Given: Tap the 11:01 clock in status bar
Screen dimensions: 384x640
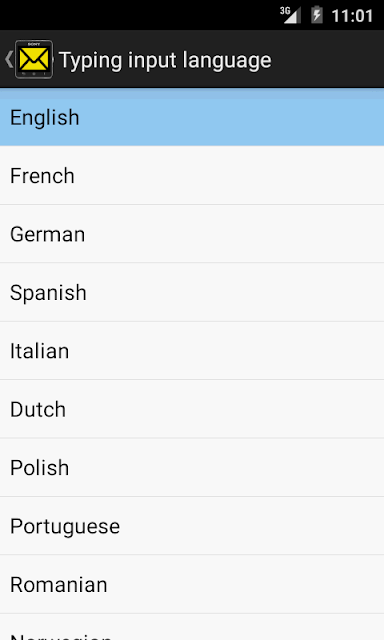Looking at the screenshot, I should click(352, 16).
